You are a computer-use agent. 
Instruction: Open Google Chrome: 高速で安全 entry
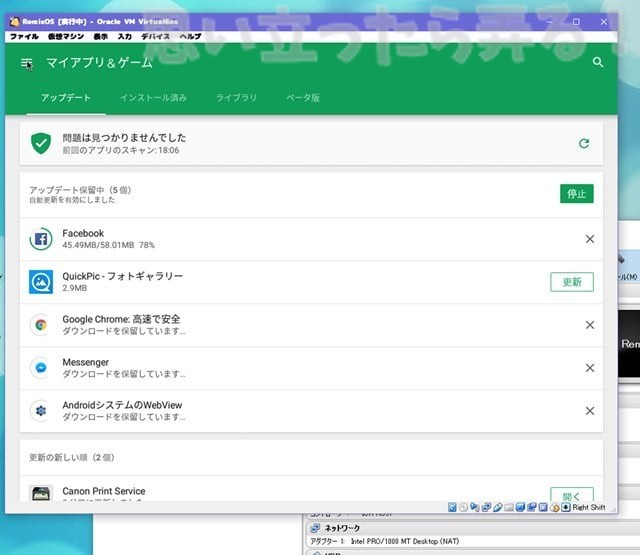click(311, 325)
